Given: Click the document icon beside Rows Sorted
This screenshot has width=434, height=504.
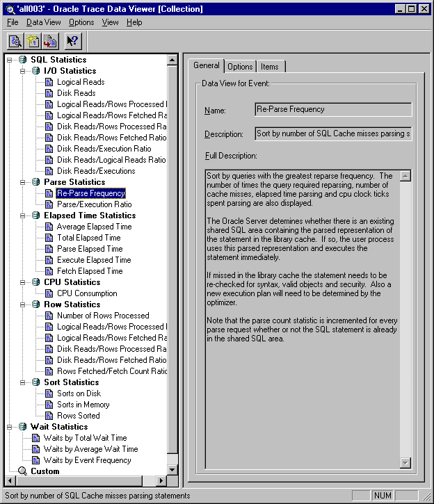Looking at the screenshot, I should (x=49, y=416).
